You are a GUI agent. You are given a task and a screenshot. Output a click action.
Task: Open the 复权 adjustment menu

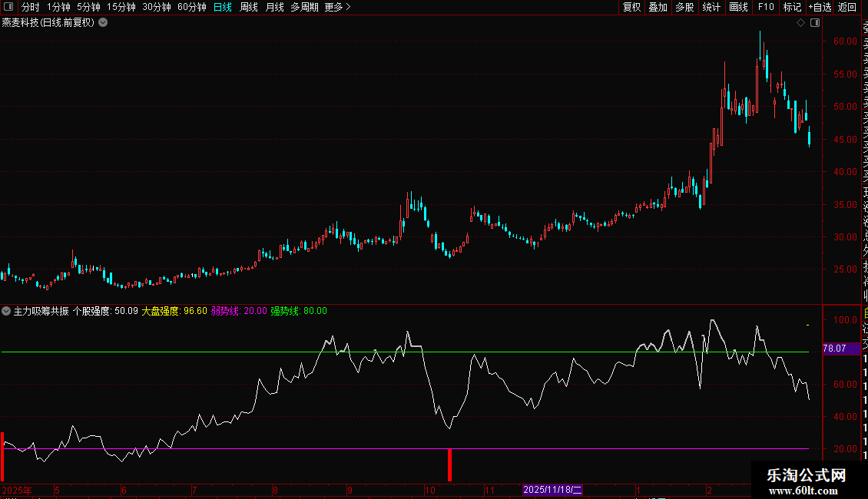click(x=631, y=7)
